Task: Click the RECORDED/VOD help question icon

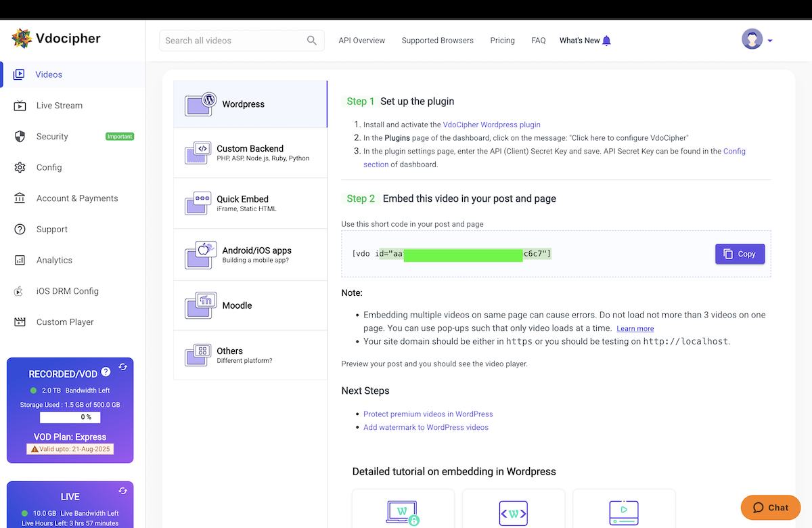Action: click(106, 372)
